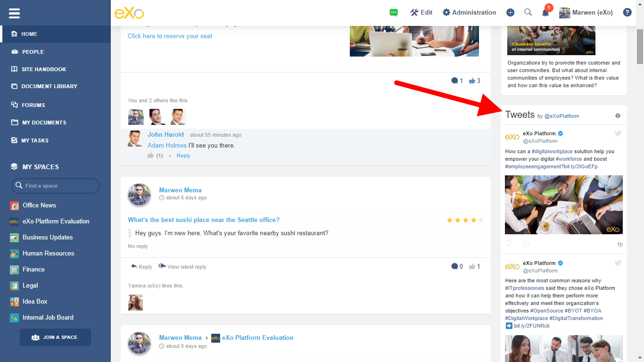Open the Business Updates space

tap(48, 238)
